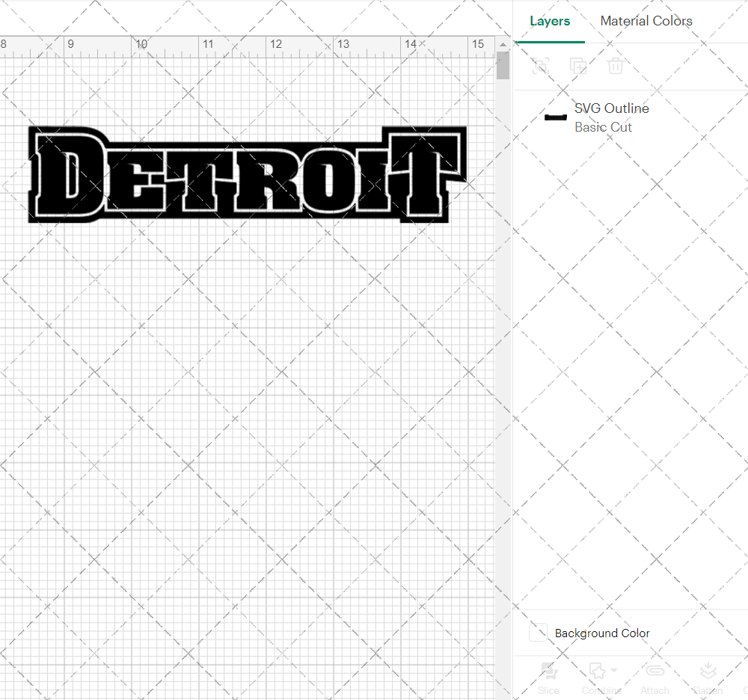The image size is (748, 700).
Task: Click the Basic Cut label
Action: pos(603,127)
